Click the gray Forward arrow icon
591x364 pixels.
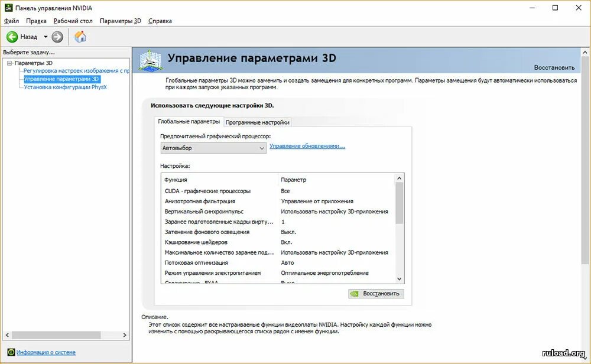click(57, 37)
